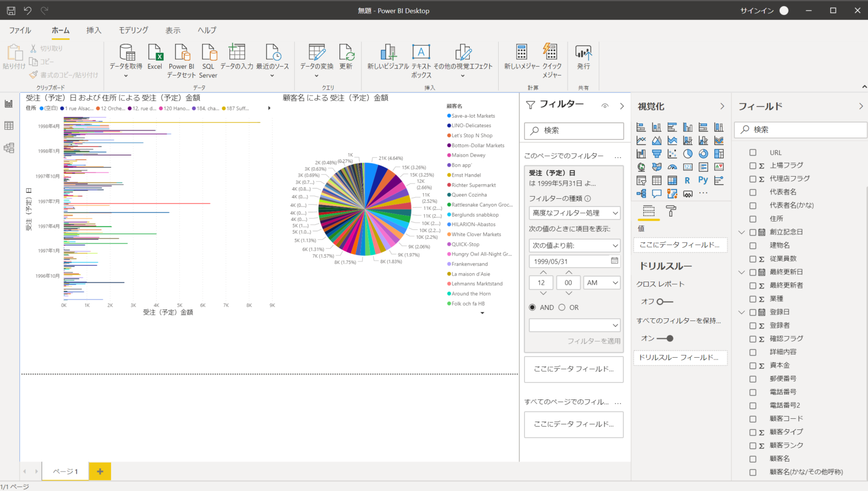The height and width of the screenshot is (491, 868).
Task: Select the line chart visual
Action: pyautogui.click(x=641, y=141)
